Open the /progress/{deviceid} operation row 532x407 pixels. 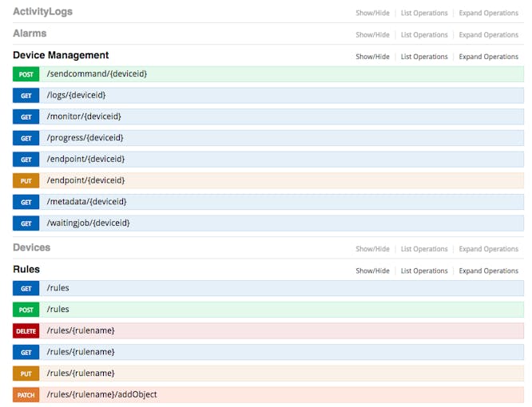[268, 138]
